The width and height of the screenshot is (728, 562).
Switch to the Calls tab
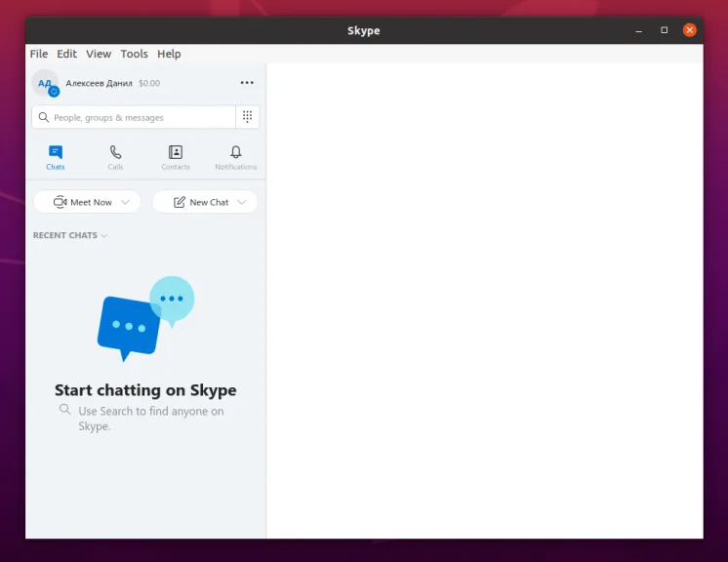pos(115,158)
